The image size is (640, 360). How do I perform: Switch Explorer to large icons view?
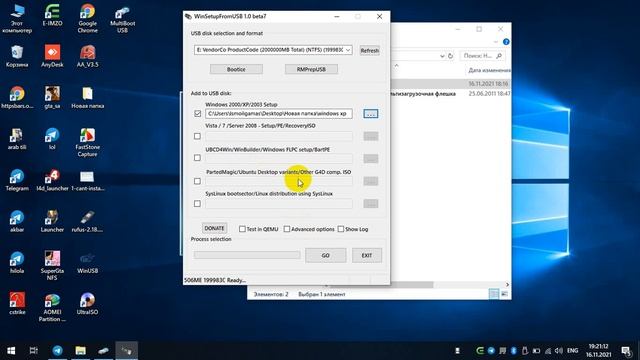(504, 294)
